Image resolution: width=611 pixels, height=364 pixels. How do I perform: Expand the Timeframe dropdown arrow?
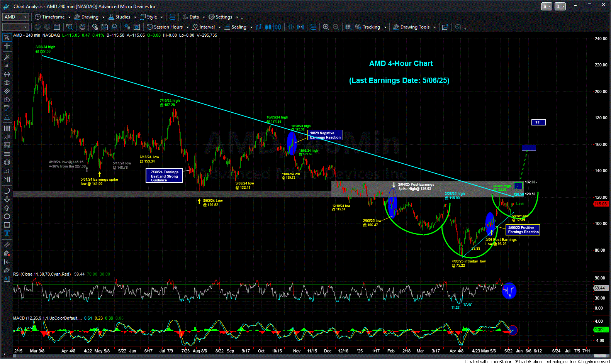(69, 17)
